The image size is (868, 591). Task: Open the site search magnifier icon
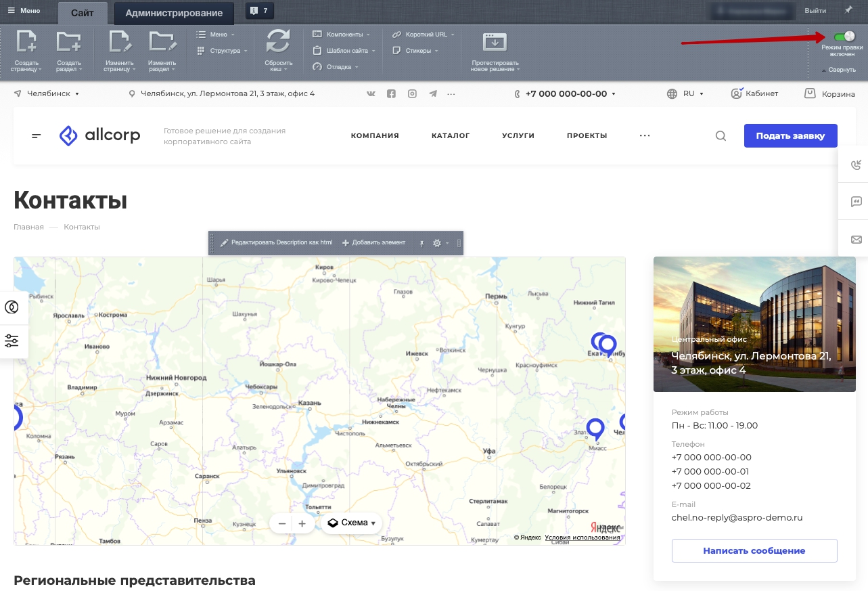721,135
